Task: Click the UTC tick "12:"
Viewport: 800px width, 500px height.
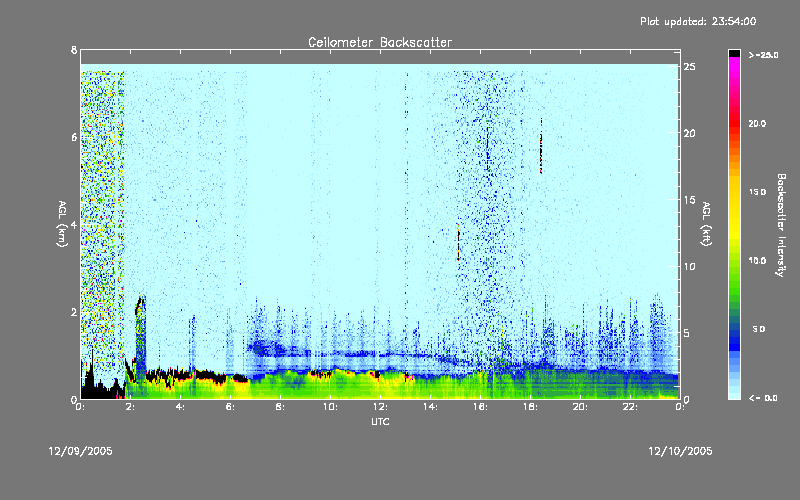Action: coord(380,407)
